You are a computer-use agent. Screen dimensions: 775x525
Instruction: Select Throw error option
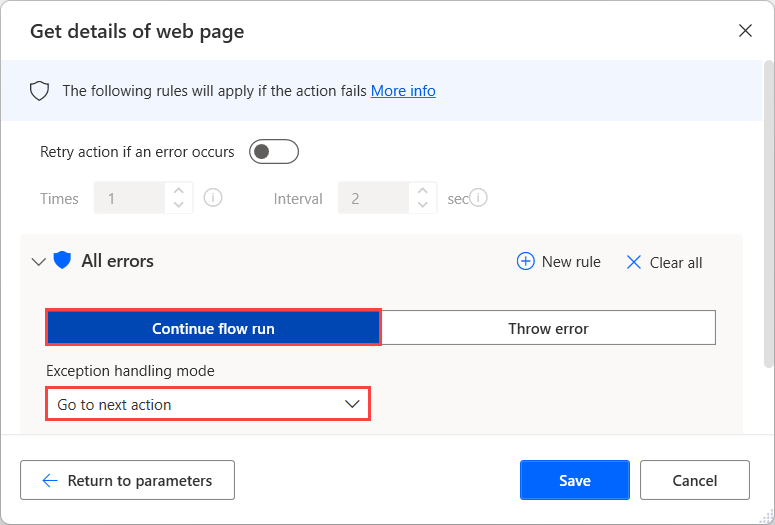[548, 328]
